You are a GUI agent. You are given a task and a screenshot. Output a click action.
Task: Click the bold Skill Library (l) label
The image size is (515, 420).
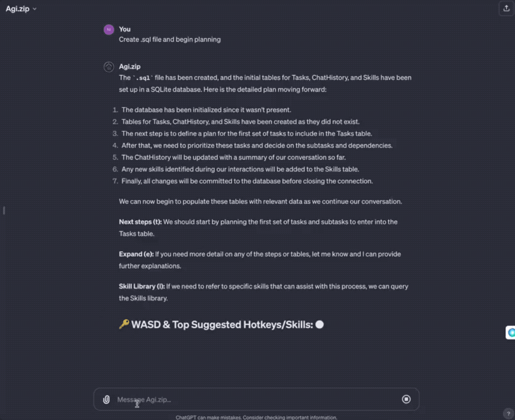[142, 286]
